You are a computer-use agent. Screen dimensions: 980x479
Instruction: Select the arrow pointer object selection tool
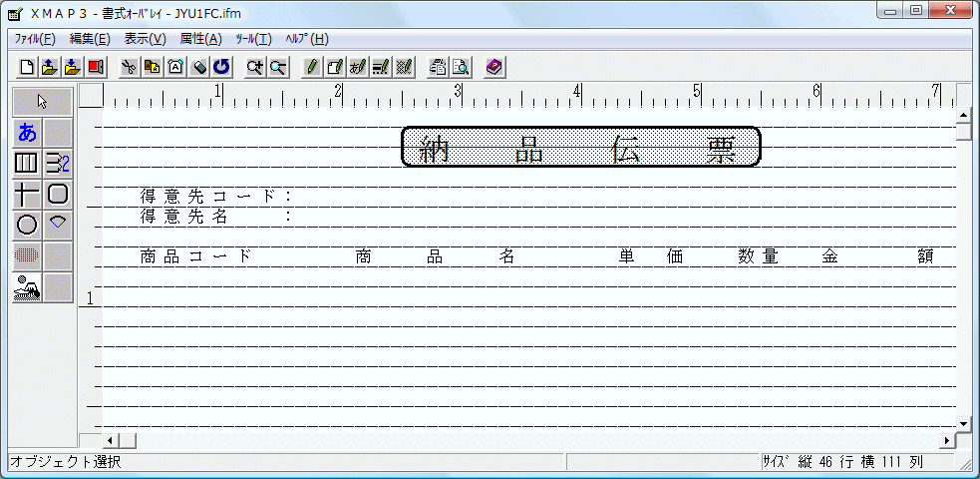click(x=43, y=102)
